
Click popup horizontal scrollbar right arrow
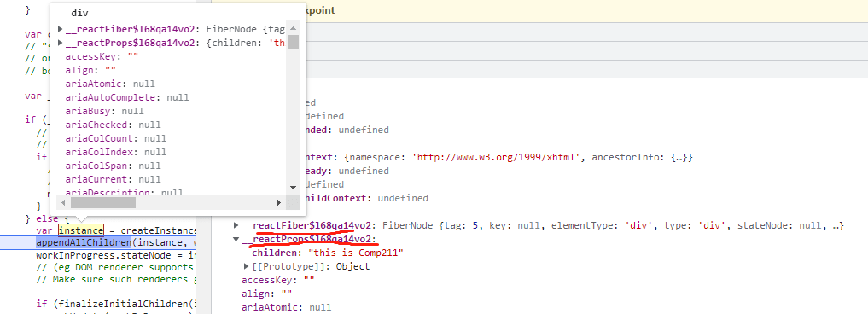pos(280,203)
